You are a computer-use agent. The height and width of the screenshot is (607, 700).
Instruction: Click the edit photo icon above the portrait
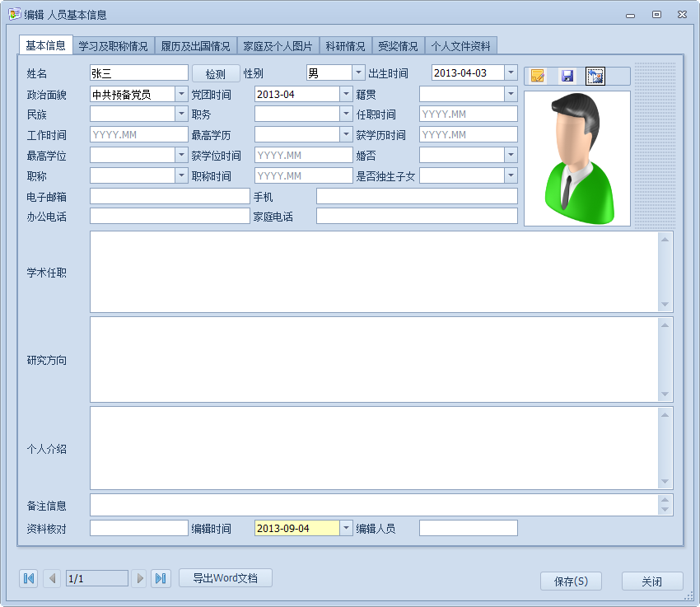click(x=538, y=76)
